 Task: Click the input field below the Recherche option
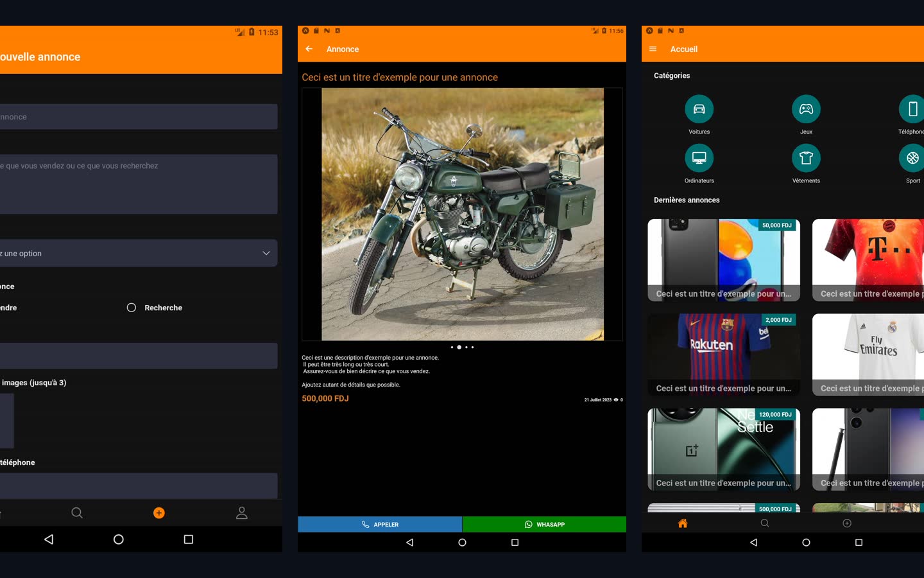(139, 356)
